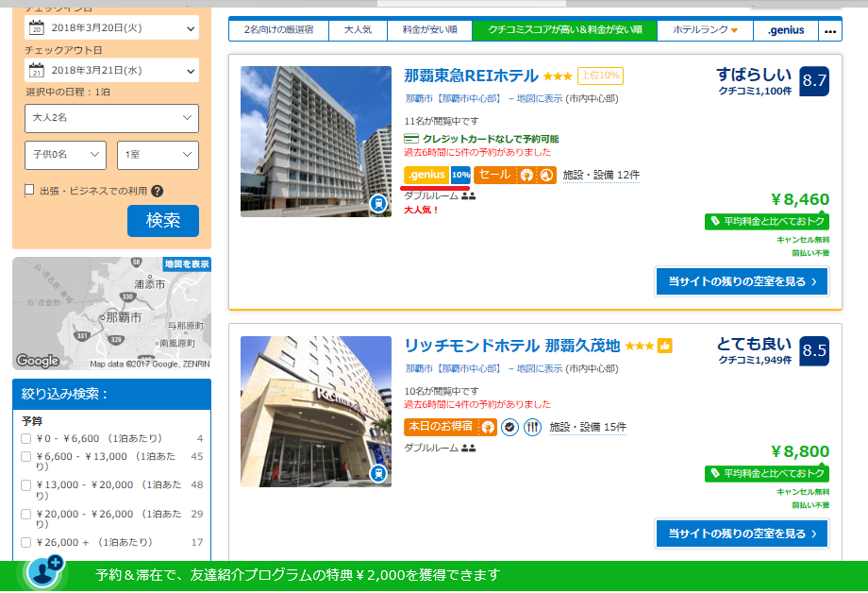
Task: Click 施設・設備 12件 link
Action: point(601,175)
